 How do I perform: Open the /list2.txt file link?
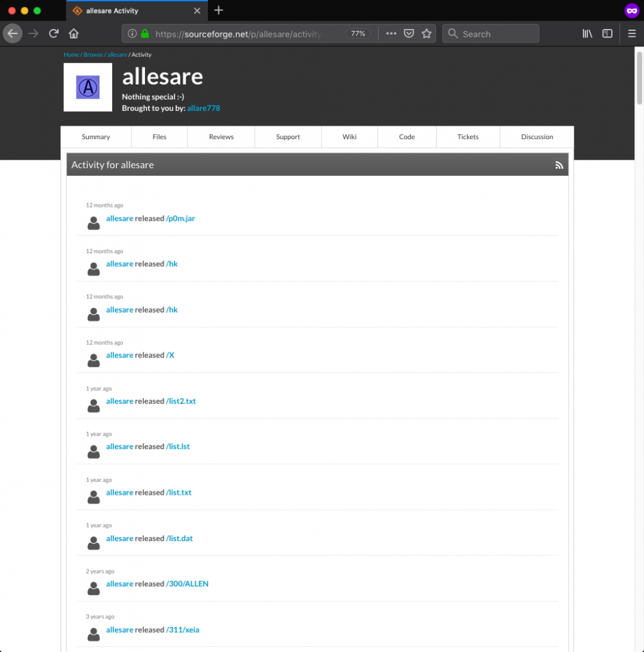click(x=181, y=401)
